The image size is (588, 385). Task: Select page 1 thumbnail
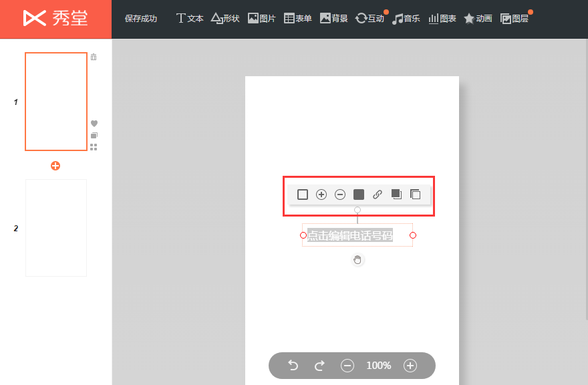56,102
